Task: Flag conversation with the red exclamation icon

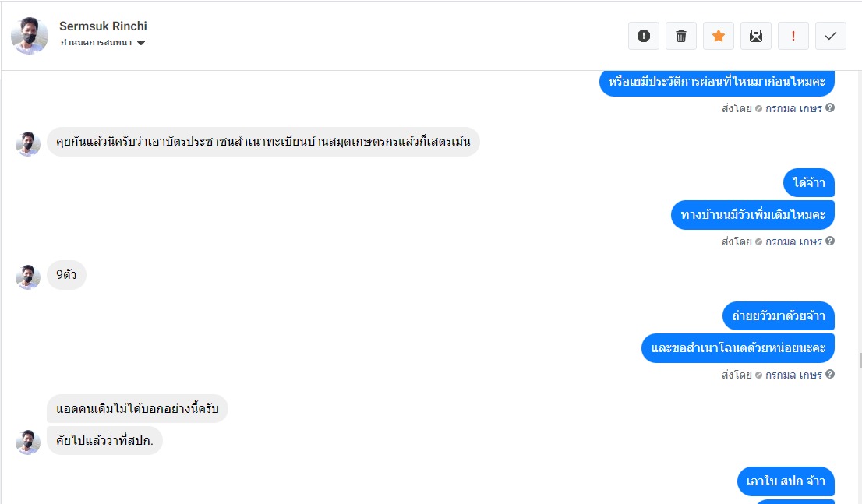Action: 793,36
